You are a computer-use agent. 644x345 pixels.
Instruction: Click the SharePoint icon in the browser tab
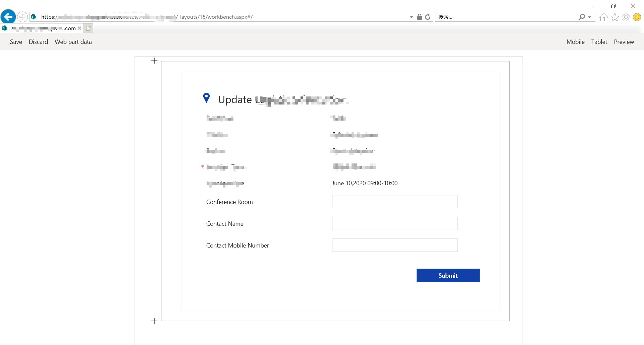[5, 28]
